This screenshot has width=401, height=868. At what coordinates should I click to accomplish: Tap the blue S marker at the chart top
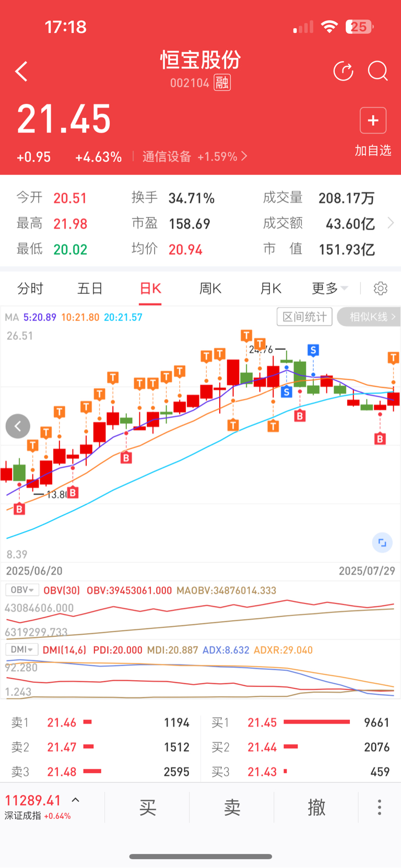point(313,350)
